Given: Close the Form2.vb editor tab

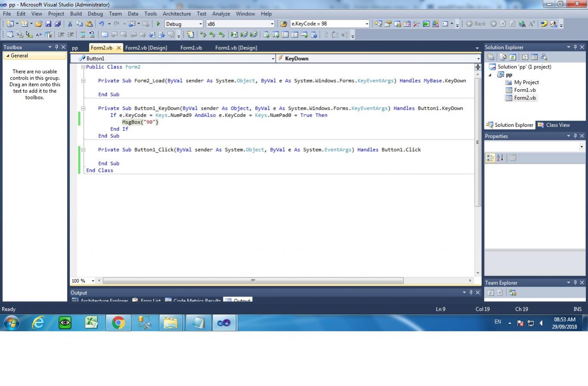Looking at the screenshot, I should point(119,48).
